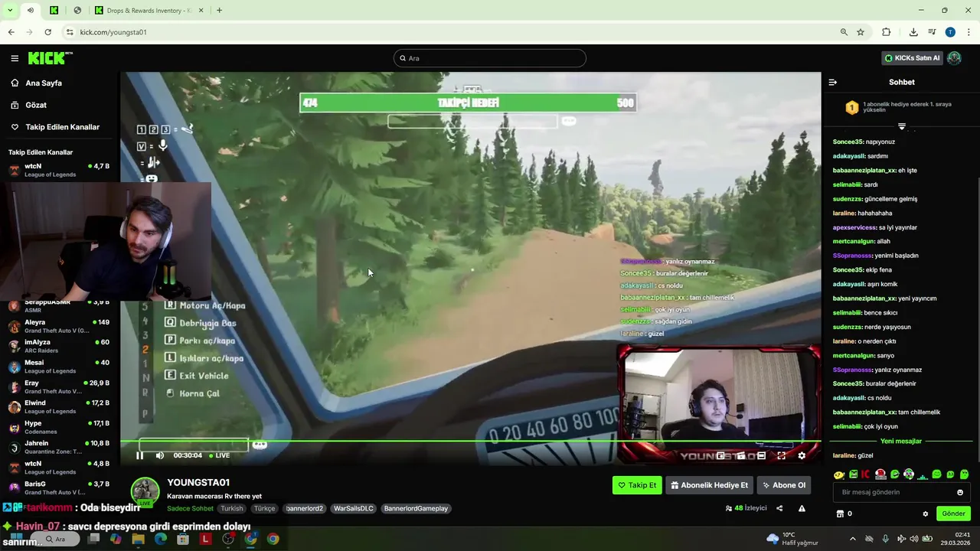This screenshot has height=551, width=980.
Task: Open Hype Codenames channel
Action: click(60, 427)
